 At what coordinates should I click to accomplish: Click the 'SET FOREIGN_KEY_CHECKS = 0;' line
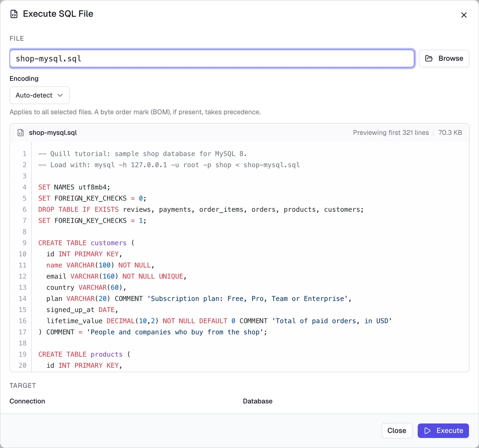pos(92,198)
